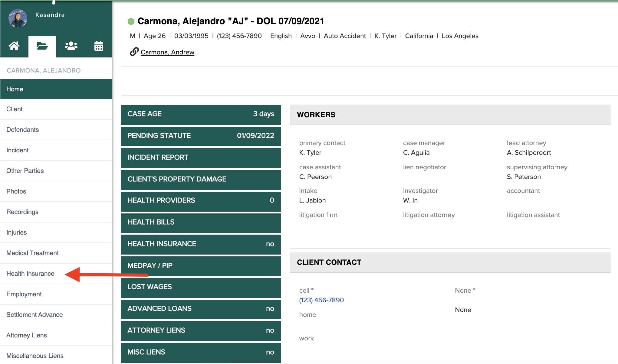
Task: Open linked case Carmona, Andrew
Action: pyautogui.click(x=167, y=52)
